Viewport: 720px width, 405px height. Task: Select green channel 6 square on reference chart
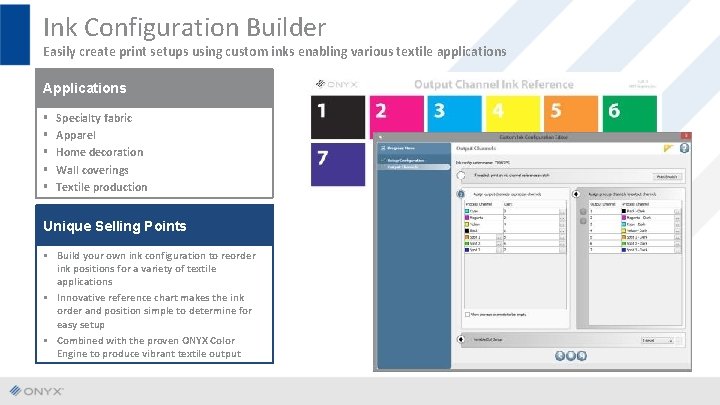pos(630,114)
